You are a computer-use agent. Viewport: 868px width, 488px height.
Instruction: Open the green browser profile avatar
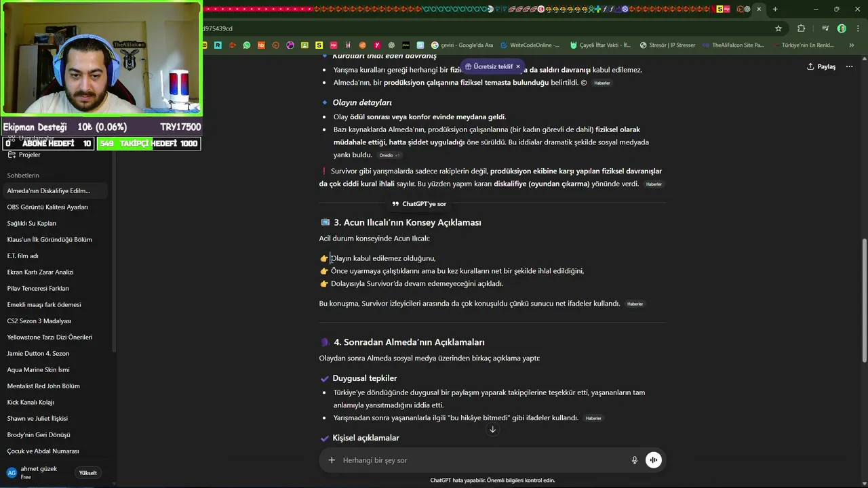pyautogui.click(x=842, y=28)
